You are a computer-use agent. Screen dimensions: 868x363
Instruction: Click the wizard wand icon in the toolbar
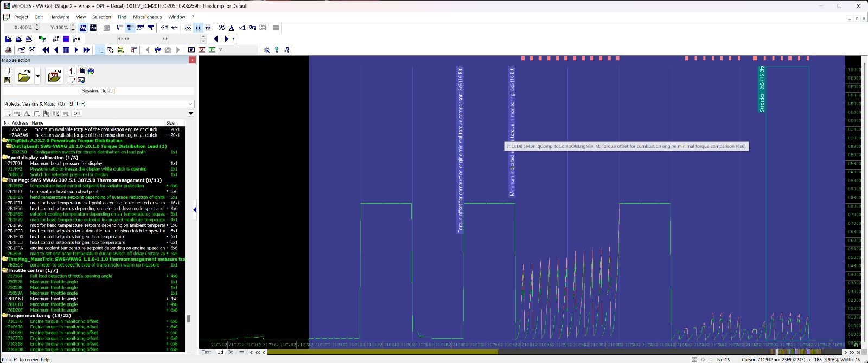(266, 50)
